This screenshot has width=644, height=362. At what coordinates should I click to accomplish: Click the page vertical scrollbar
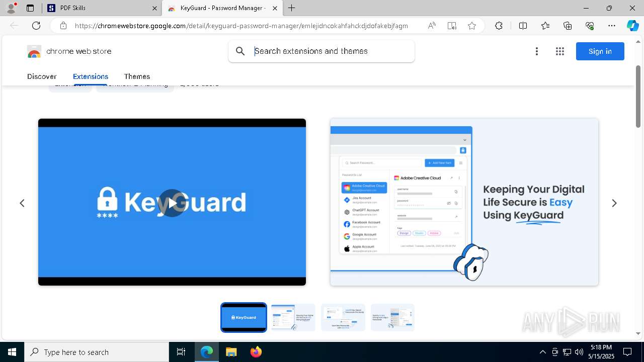[x=638, y=96]
